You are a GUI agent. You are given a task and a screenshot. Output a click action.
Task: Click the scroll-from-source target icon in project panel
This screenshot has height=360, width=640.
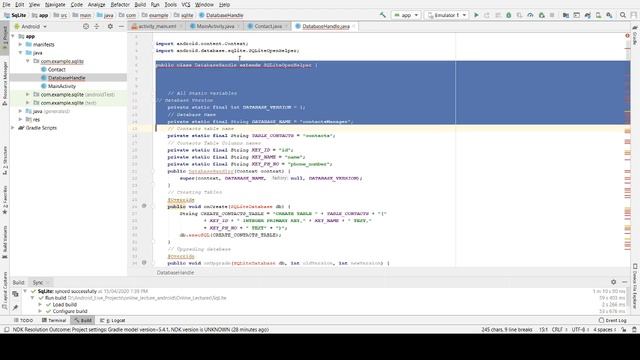[86, 26]
